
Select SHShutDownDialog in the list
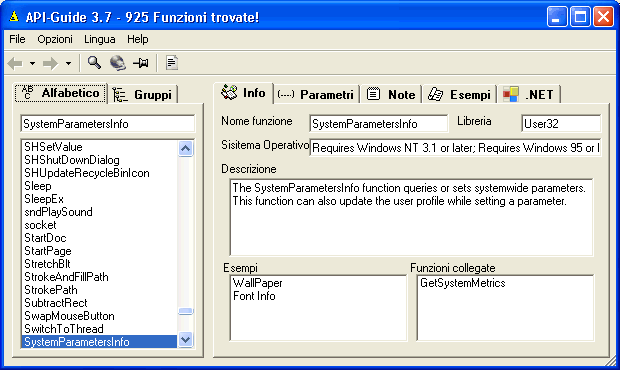coord(100,160)
